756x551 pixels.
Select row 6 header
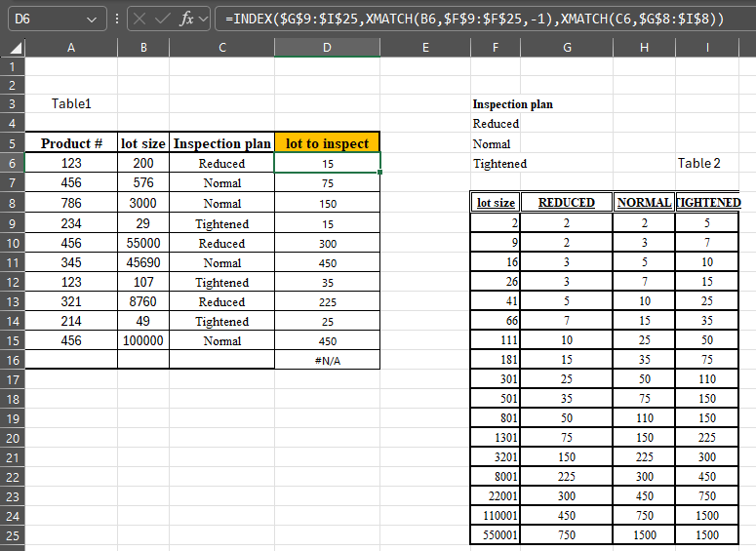click(12, 164)
